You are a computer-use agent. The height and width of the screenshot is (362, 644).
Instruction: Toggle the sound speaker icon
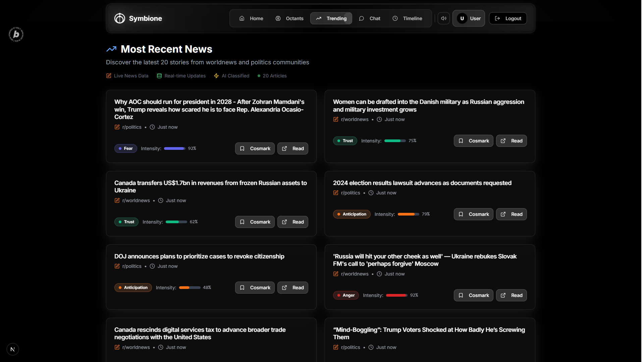coord(443,18)
